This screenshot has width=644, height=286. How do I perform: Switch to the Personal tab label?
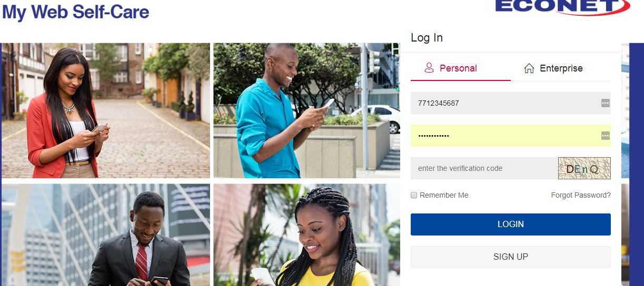(458, 68)
